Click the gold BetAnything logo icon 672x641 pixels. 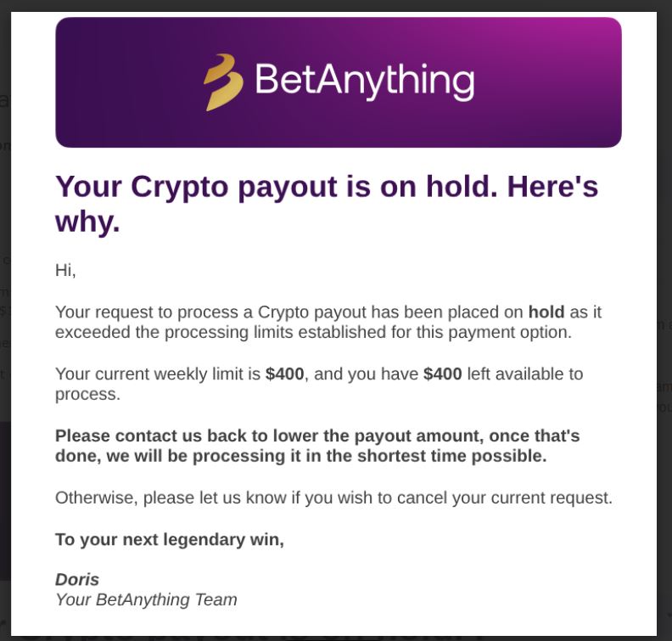click(222, 82)
